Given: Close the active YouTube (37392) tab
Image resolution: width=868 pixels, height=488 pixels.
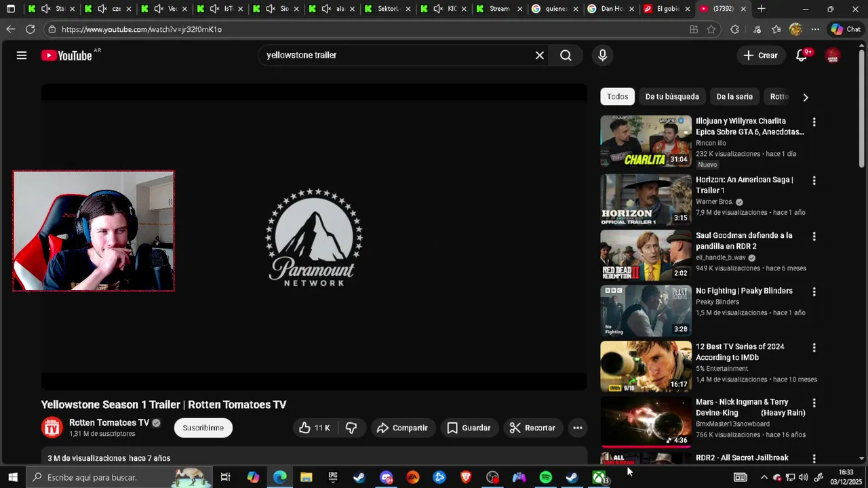Looking at the screenshot, I should point(743,9).
